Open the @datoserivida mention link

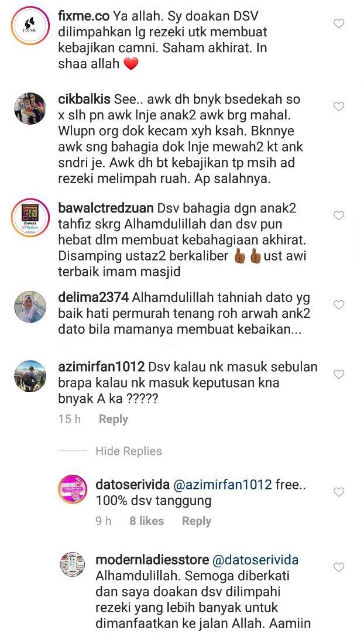[256, 560]
